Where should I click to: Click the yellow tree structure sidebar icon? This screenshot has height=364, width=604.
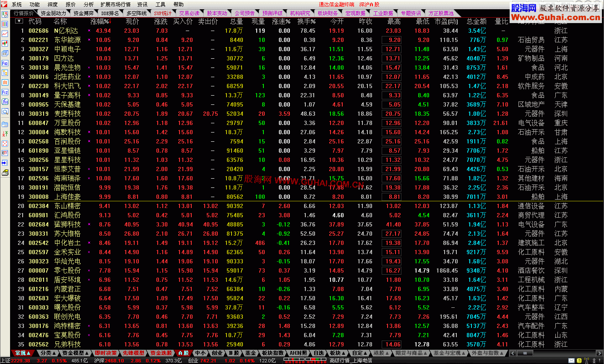tap(5, 73)
